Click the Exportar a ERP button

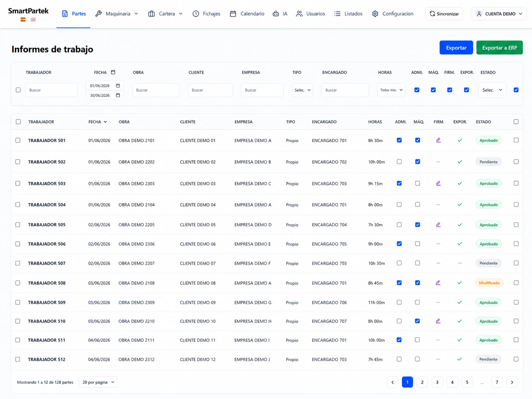[x=499, y=48]
